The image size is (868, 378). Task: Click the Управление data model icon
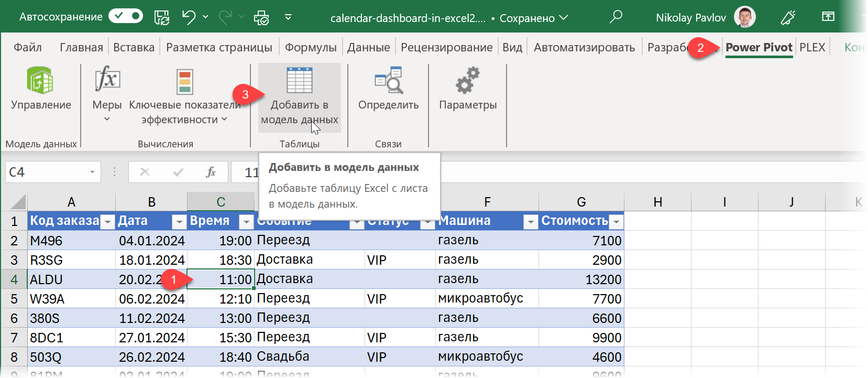(41, 88)
